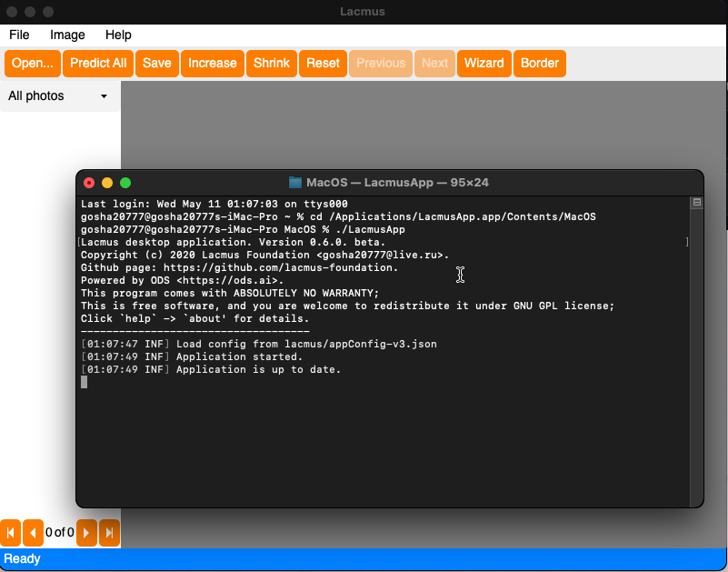Go to next page arrow icon
728x572 pixels.
pyautogui.click(x=86, y=533)
